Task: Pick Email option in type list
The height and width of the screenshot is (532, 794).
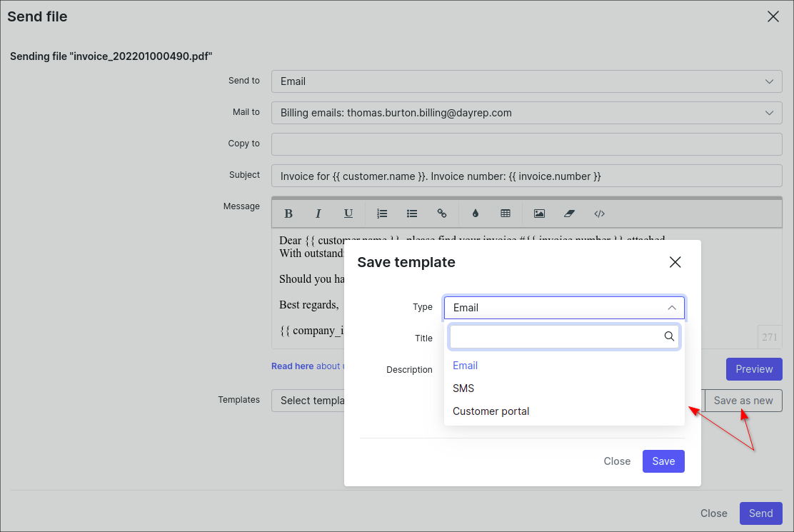Action: point(466,366)
